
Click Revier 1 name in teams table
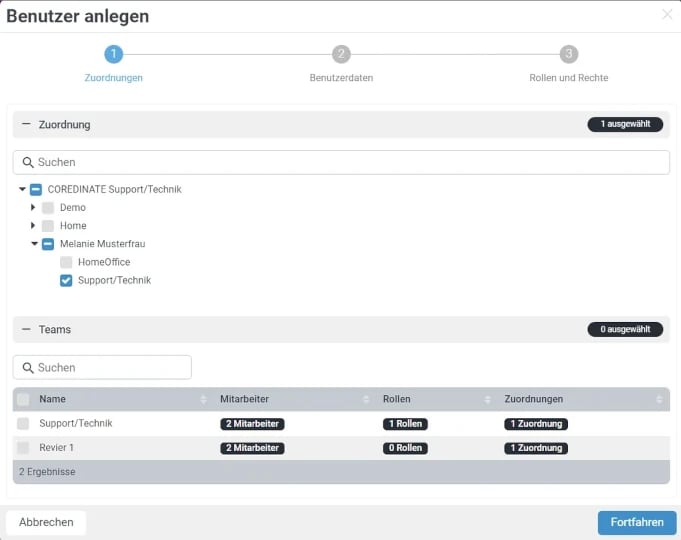coord(56,447)
